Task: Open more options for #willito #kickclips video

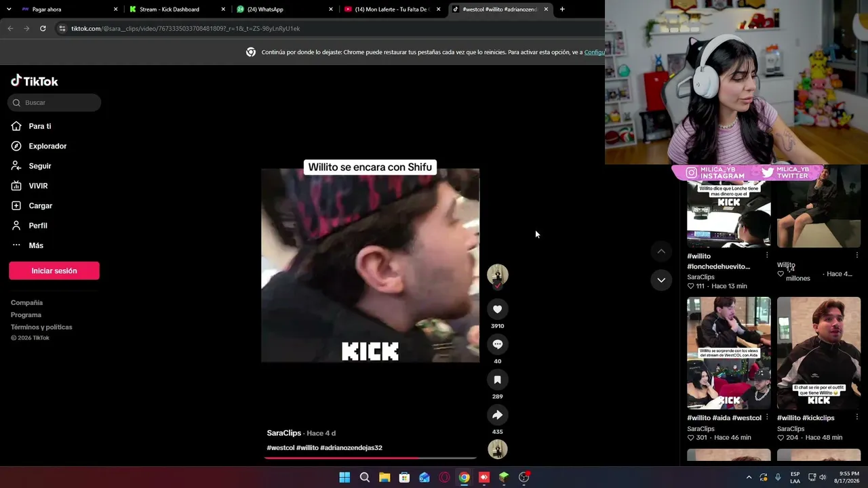Action: point(857,418)
